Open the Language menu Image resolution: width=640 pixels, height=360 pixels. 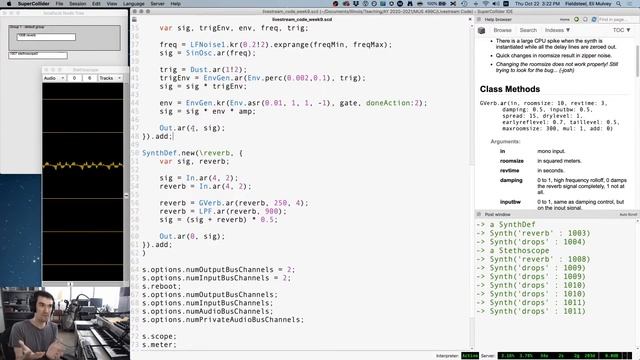[x=133, y=4]
